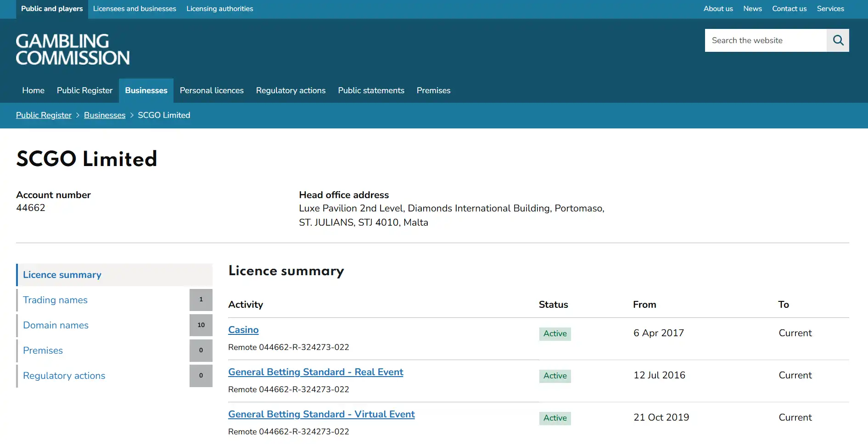The height and width of the screenshot is (444, 868).
Task: Click the Head office address heading
Action: [x=344, y=195]
